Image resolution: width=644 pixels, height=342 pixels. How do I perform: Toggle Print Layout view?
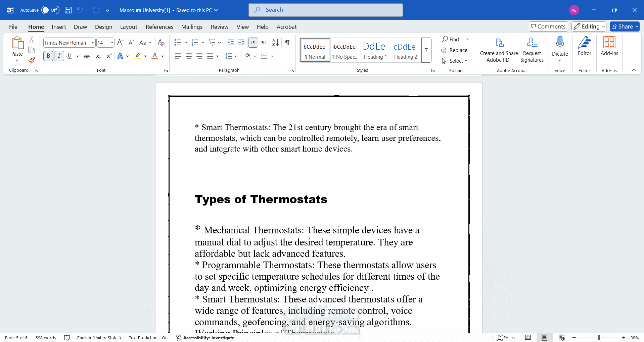point(545,338)
